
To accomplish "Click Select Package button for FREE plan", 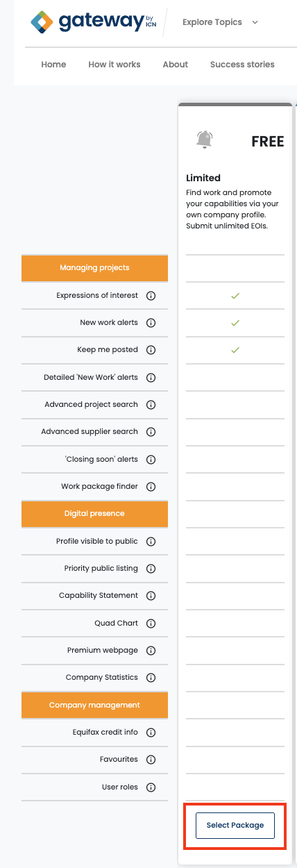I will point(235,825).
